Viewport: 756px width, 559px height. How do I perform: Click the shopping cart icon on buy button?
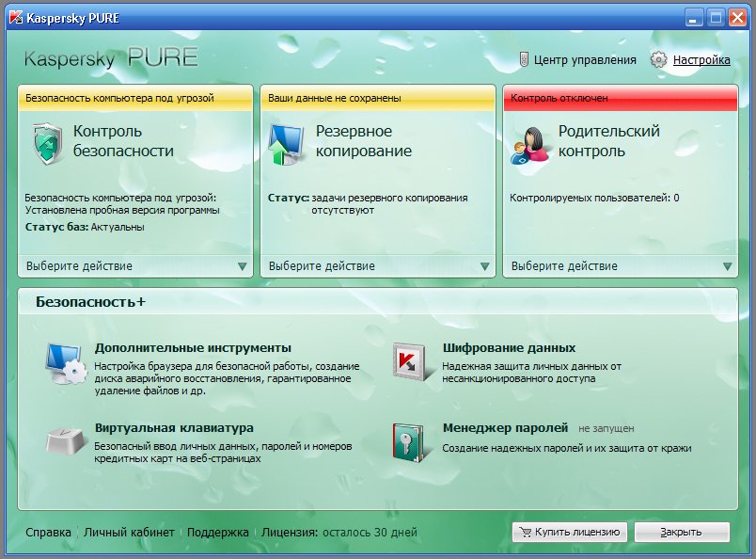(525, 532)
